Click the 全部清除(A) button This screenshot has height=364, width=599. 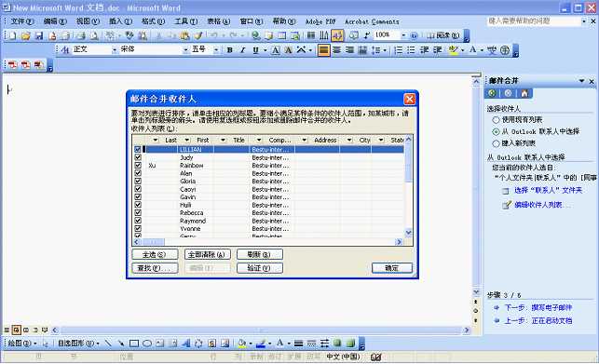pos(207,254)
